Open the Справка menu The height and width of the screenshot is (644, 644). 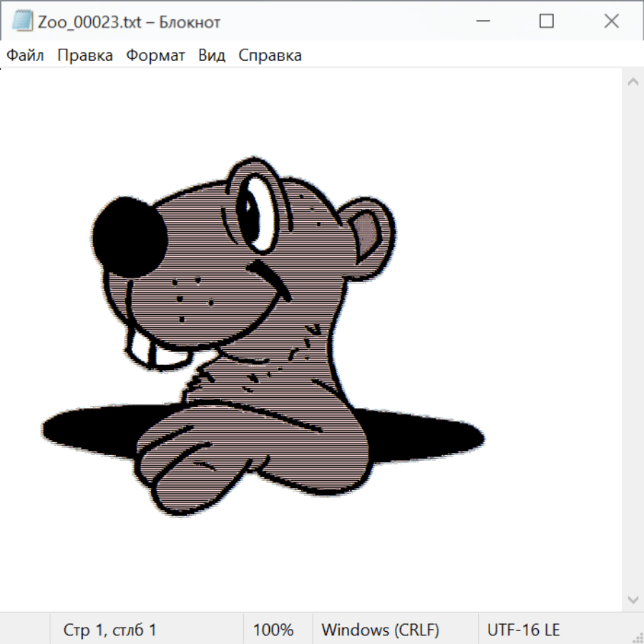coord(270,56)
